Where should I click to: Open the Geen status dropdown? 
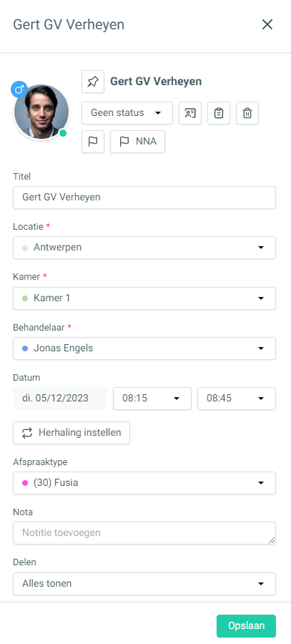[x=127, y=113]
